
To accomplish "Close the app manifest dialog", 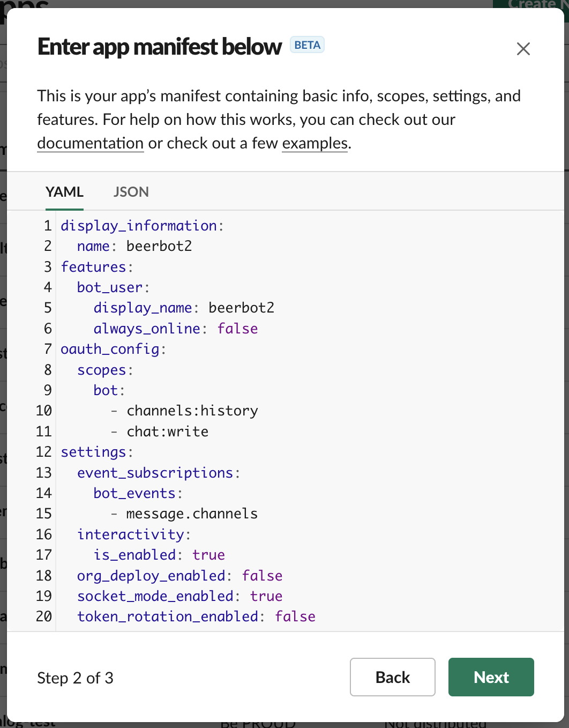I will (523, 49).
